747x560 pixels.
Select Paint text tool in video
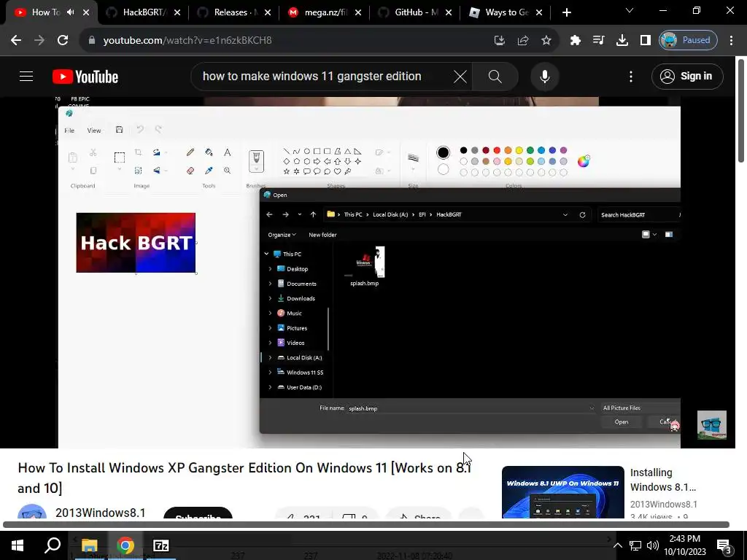tap(228, 152)
